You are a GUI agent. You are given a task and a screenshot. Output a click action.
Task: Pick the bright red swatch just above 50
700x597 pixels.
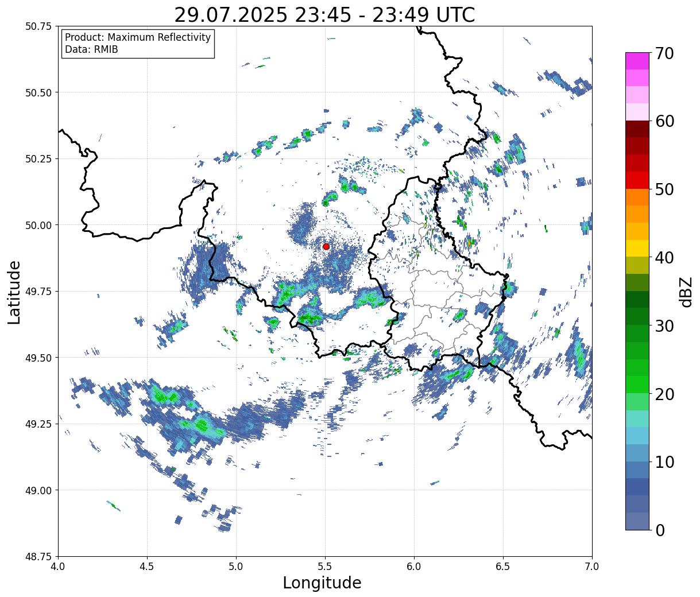click(637, 180)
